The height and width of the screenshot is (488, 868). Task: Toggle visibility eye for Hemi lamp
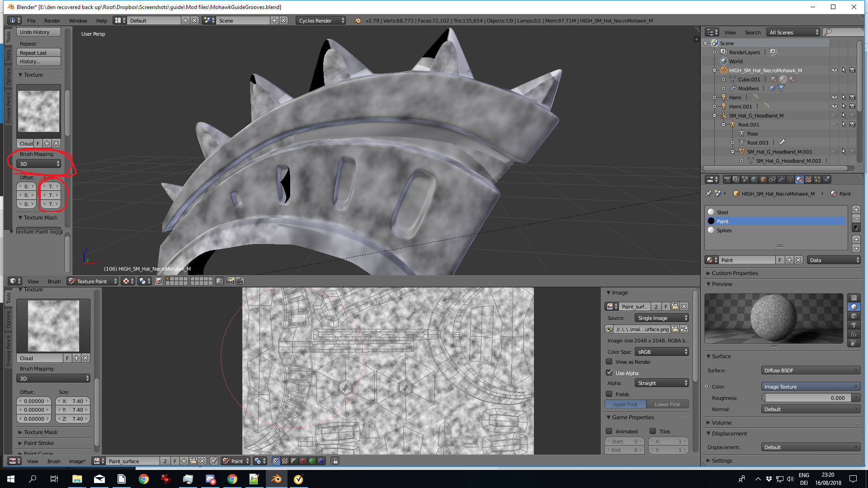(834, 97)
